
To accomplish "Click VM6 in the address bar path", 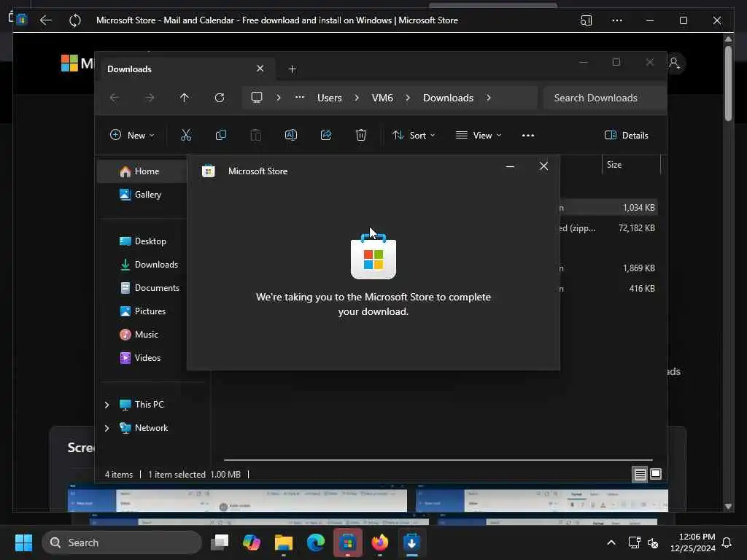I will click(382, 98).
